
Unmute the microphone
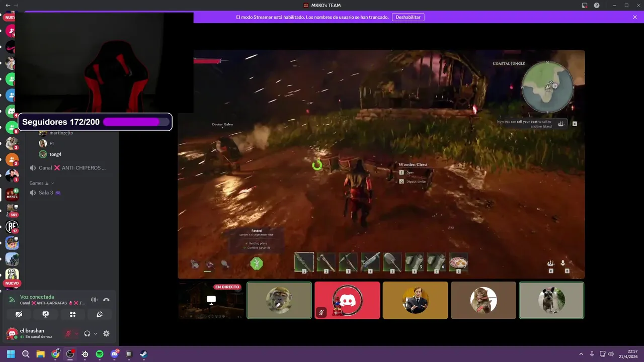[68, 333]
